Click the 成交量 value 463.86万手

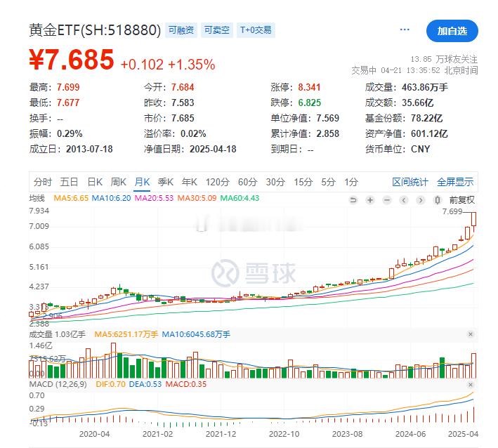[425, 87]
